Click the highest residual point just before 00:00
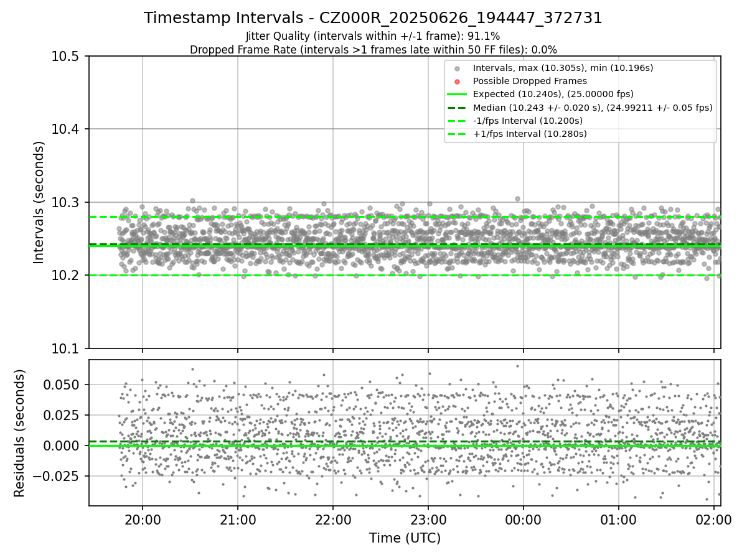The image size is (747, 560). tap(517, 366)
